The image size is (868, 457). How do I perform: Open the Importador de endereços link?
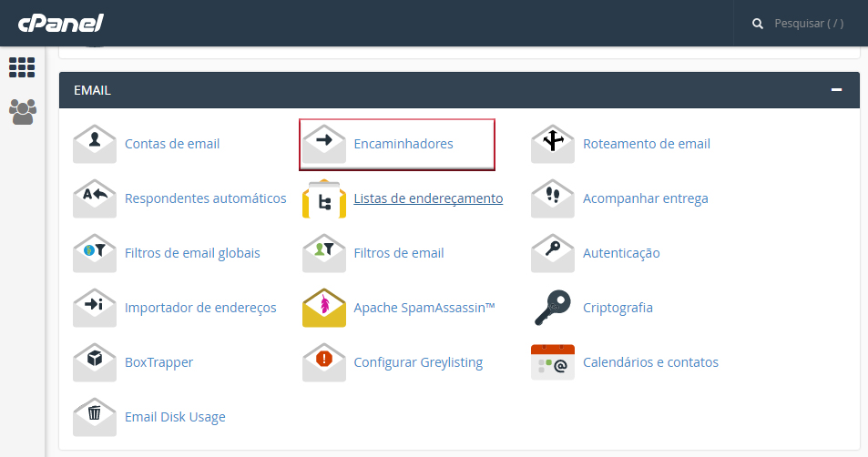click(200, 308)
